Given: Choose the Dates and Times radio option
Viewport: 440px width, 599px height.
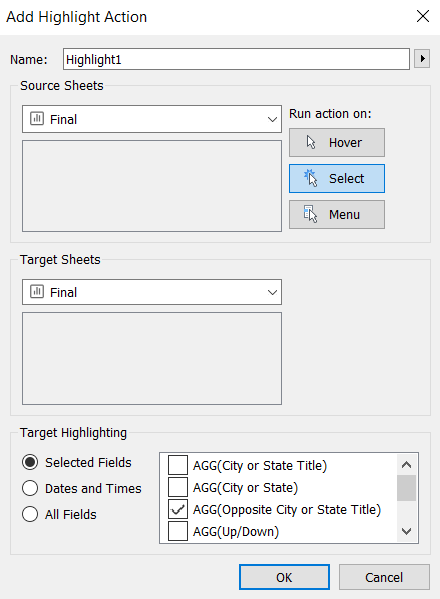Looking at the screenshot, I should tap(30, 488).
